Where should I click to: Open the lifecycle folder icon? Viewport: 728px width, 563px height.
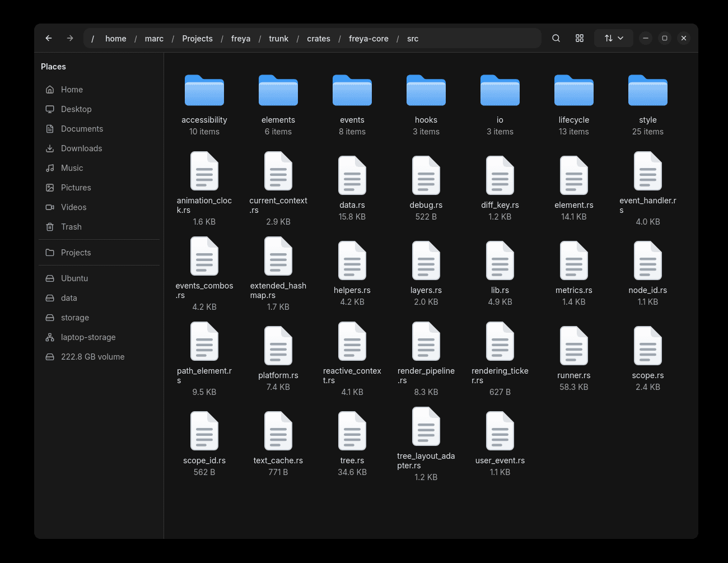click(574, 90)
